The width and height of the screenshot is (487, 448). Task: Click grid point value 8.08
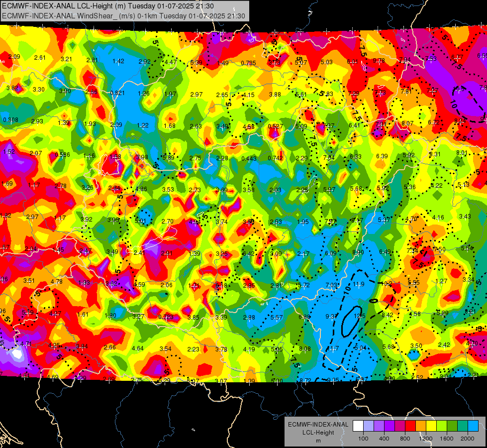pyautogui.click(x=304, y=349)
